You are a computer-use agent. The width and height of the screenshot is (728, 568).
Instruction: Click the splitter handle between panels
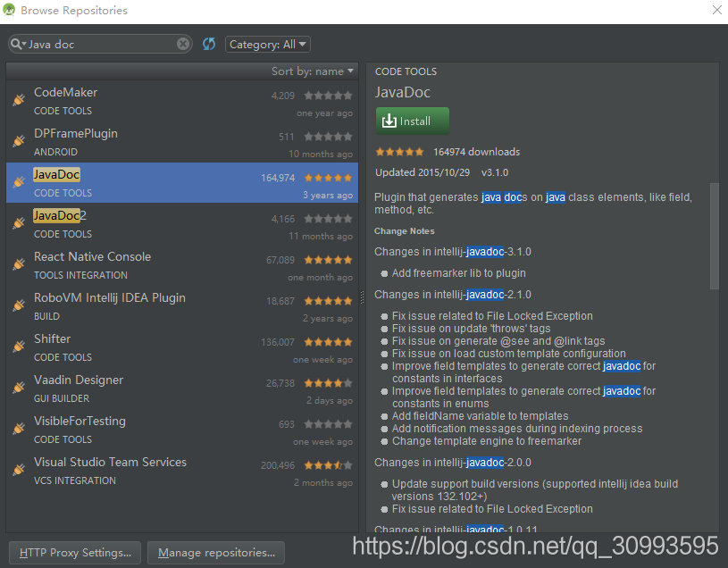point(362,297)
